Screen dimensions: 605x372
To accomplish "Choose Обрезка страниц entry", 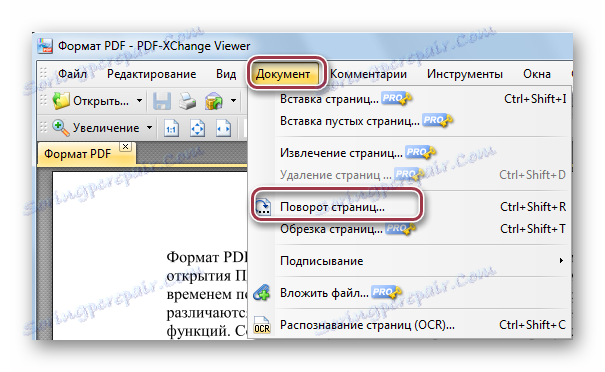I will 410,229.
